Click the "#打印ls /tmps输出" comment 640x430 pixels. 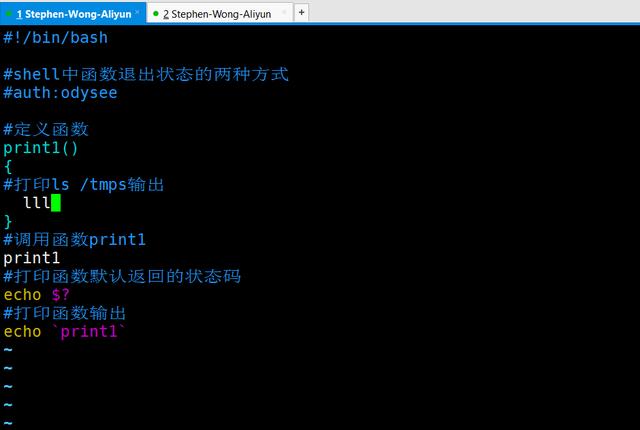click(83, 184)
